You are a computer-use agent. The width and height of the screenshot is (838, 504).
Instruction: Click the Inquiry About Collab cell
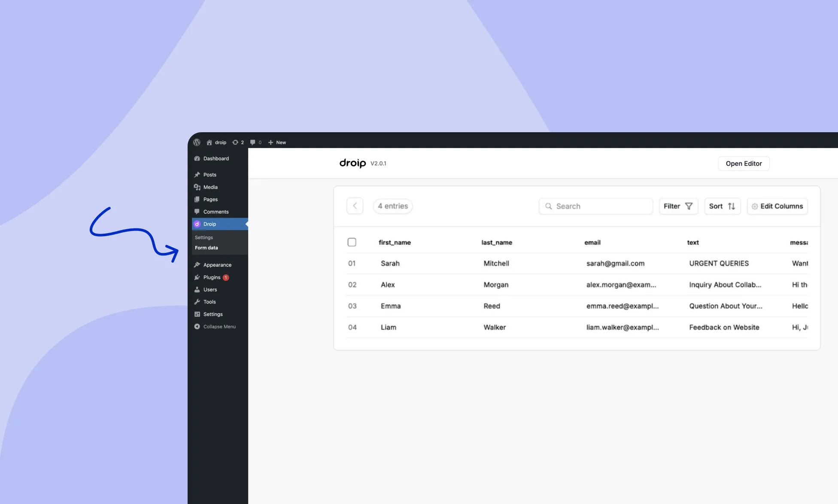point(725,285)
